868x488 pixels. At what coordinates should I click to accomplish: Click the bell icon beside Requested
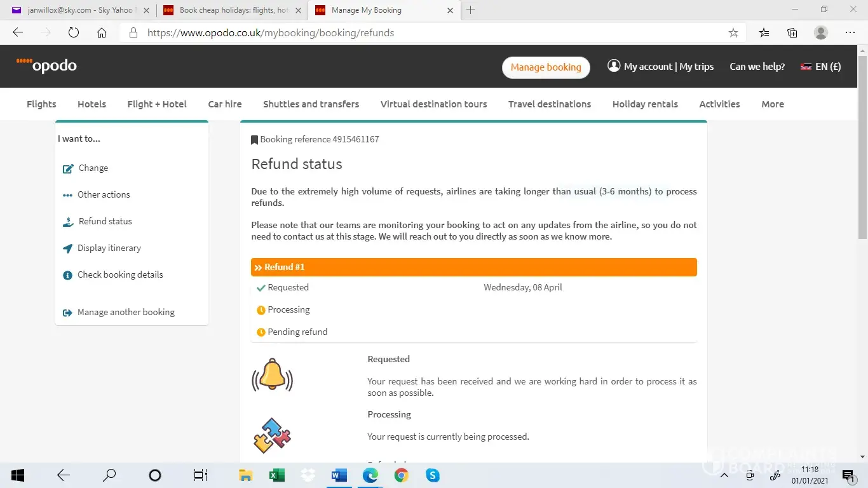273,375
